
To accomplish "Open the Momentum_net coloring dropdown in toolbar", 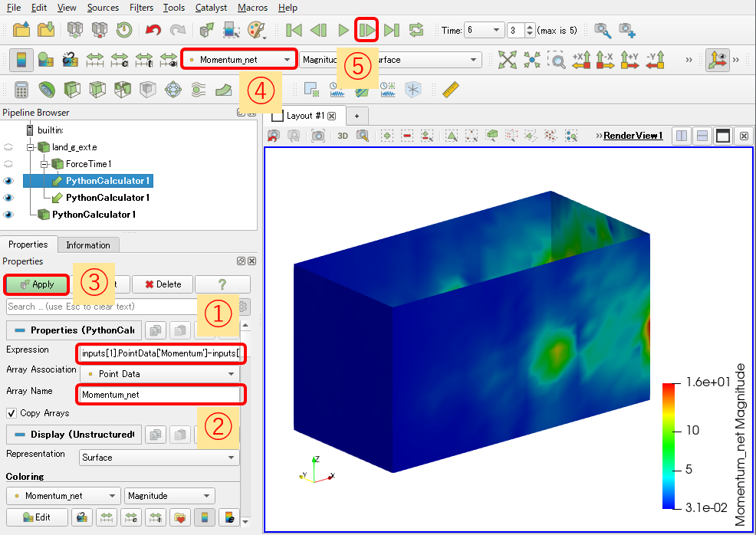I will tap(239, 59).
